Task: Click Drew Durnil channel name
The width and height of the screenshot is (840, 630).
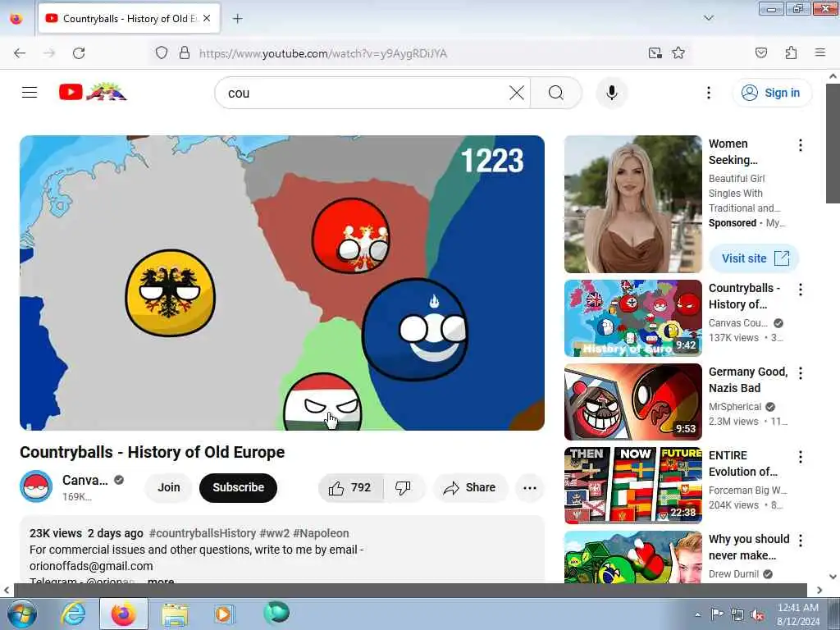Action: point(733,573)
